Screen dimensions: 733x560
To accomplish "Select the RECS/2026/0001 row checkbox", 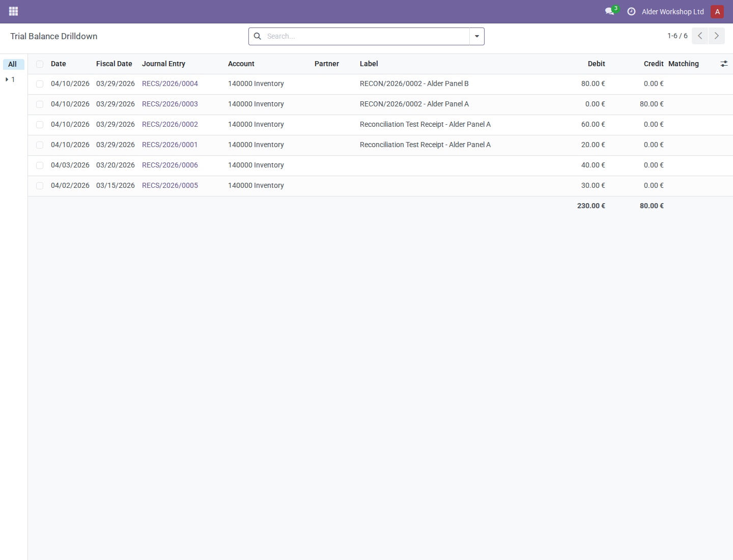I will click(x=40, y=145).
